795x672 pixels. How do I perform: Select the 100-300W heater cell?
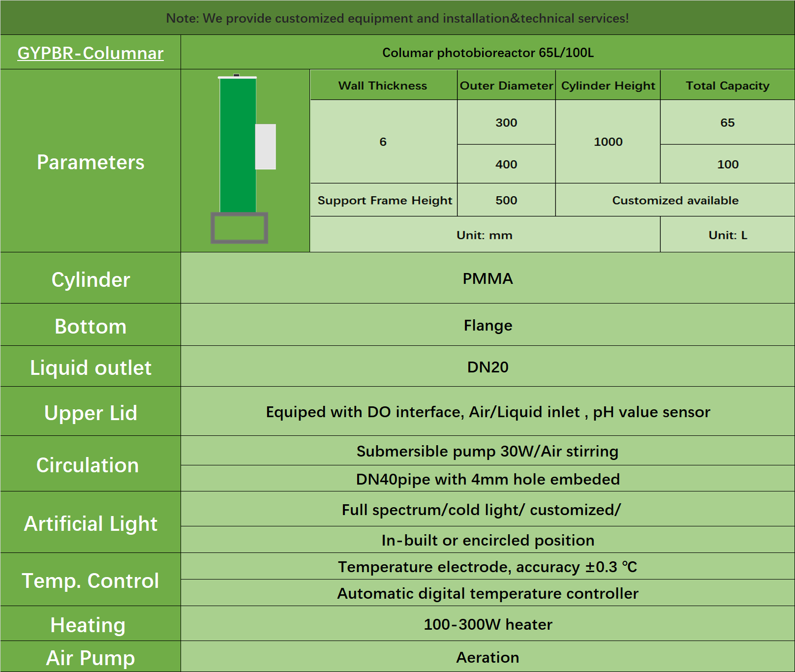488,624
